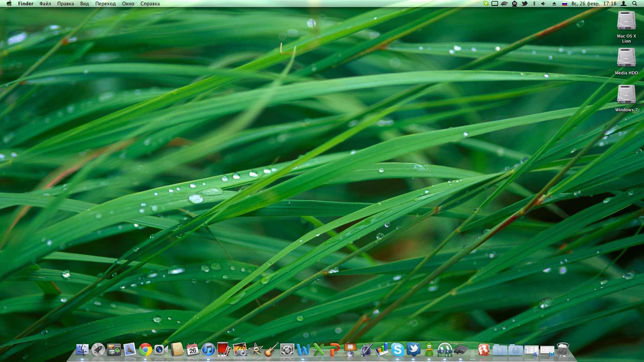Launch Microsoft Word from Dock
The width and height of the screenshot is (644, 362).
point(303,350)
